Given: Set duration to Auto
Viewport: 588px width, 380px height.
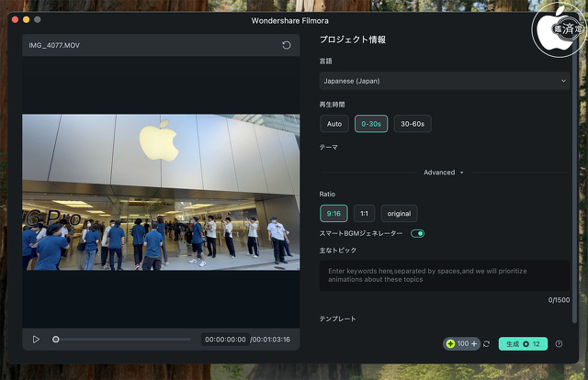Looking at the screenshot, I should tap(334, 124).
